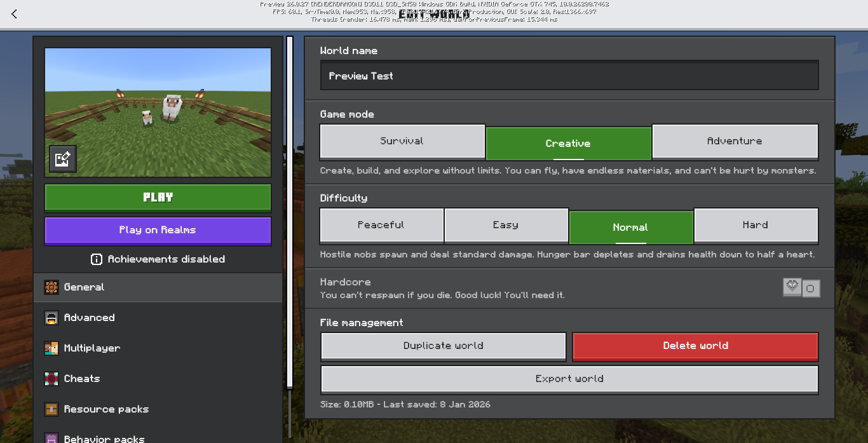
Task: Click the Multiplayer tab faces icon
Action: [51, 348]
